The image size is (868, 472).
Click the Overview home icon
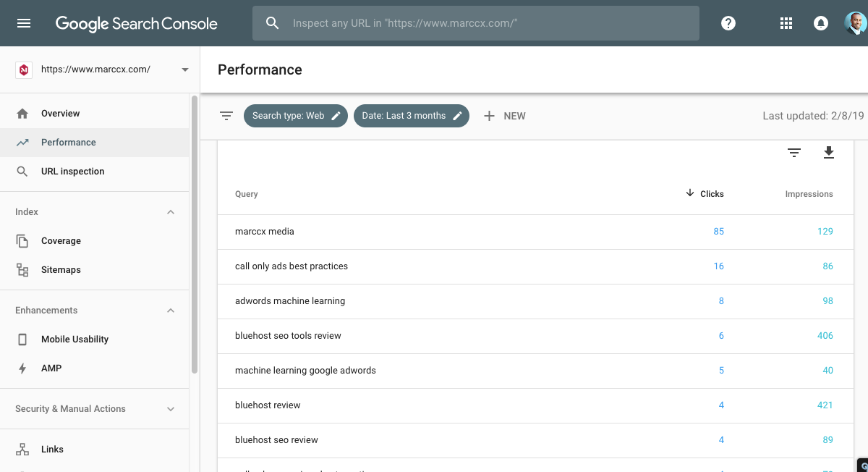click(x=22, y=114)
